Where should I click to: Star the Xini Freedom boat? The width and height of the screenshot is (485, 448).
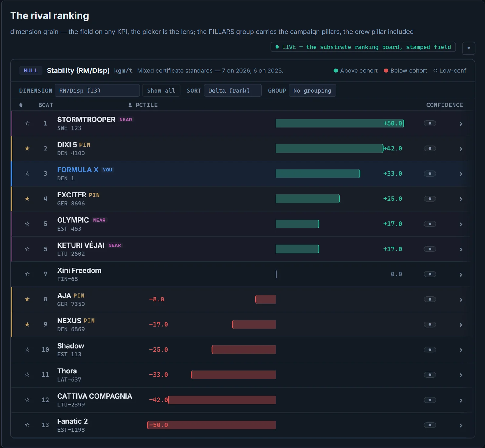point(27,274)
